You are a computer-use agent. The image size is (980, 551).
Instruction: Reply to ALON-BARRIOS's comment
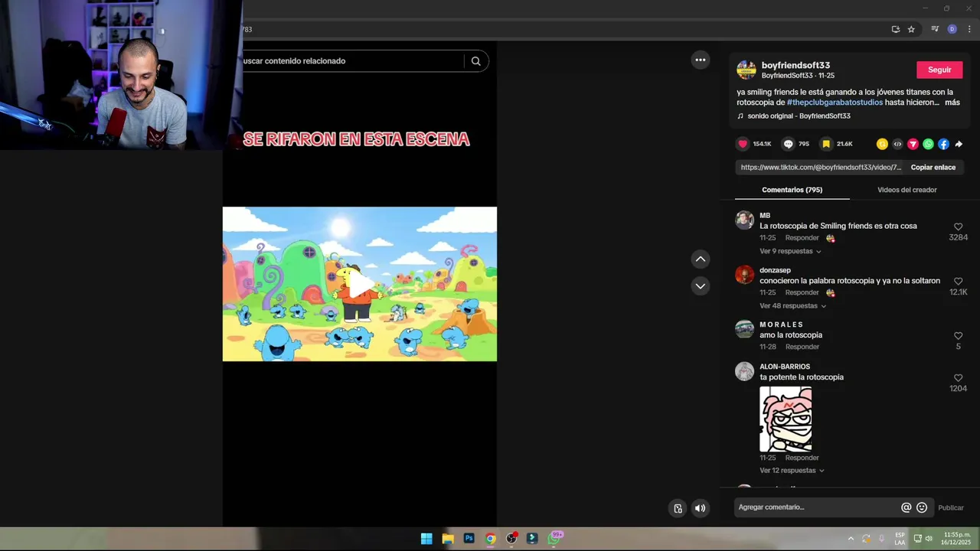[802, 458]
